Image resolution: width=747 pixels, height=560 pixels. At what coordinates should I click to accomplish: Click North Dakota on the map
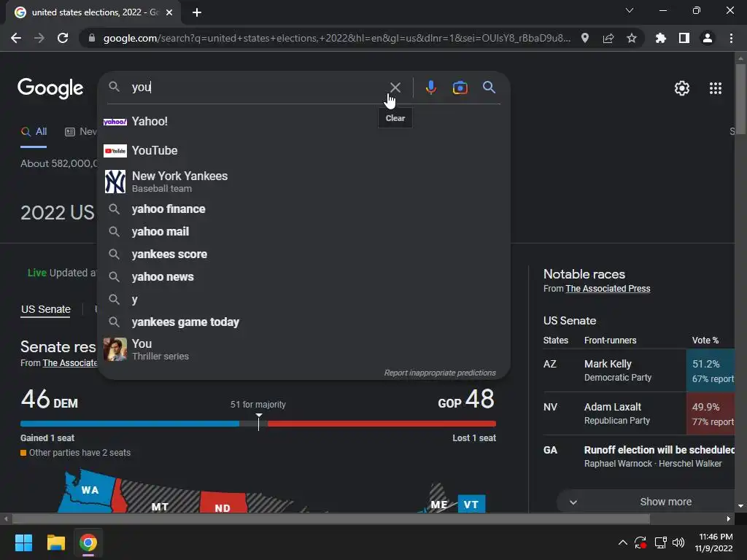point(222,504)
